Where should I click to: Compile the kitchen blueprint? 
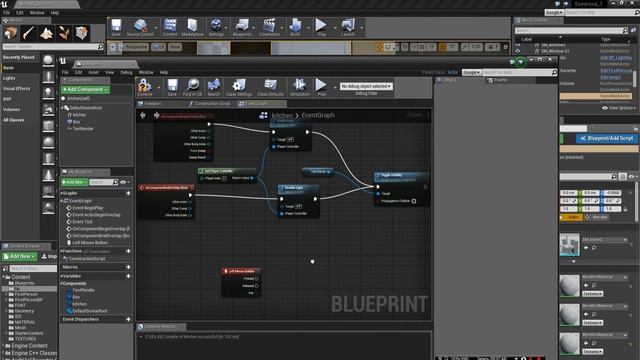coord(144,87)
